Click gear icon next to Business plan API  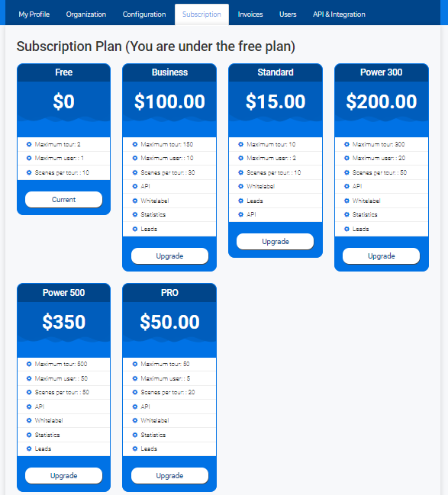tap(135, 186)
